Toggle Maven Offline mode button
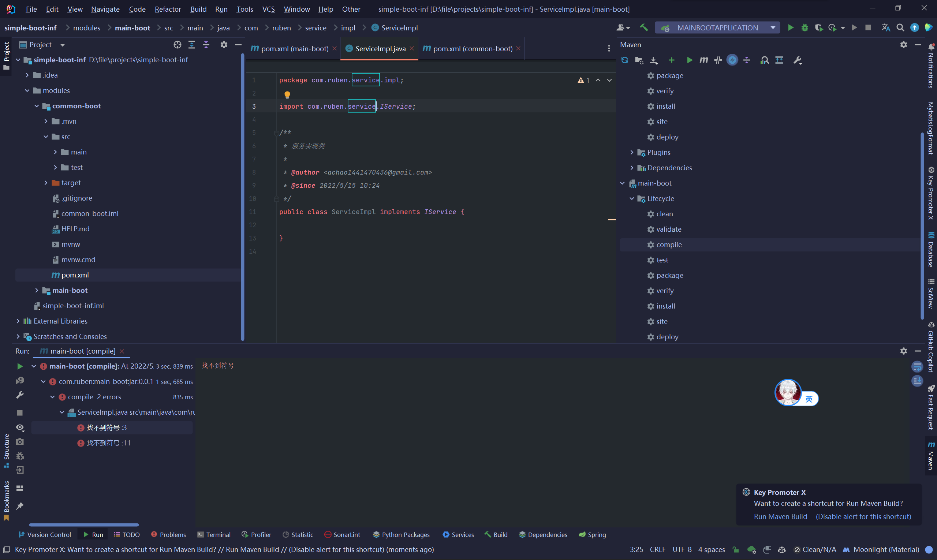 click(x=718, y=60)
